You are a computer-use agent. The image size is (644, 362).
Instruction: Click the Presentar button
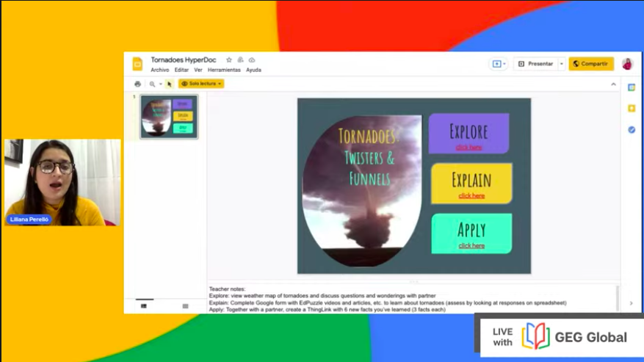coord(536,64)
